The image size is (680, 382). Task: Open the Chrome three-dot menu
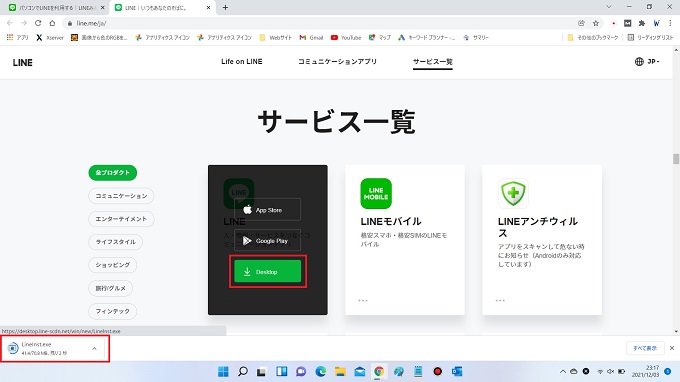tap(670, 23)
